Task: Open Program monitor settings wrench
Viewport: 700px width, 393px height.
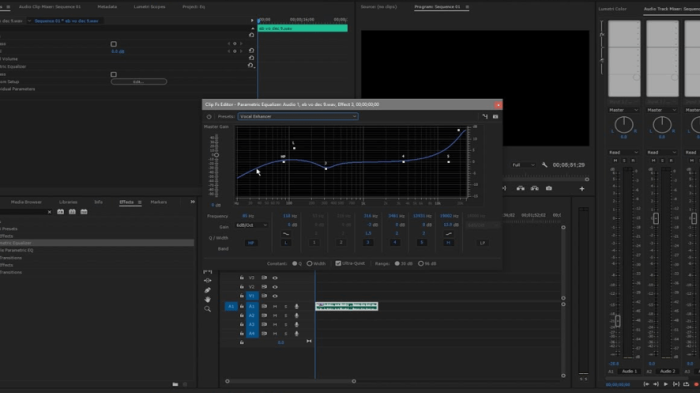Action: click(545, 165)
